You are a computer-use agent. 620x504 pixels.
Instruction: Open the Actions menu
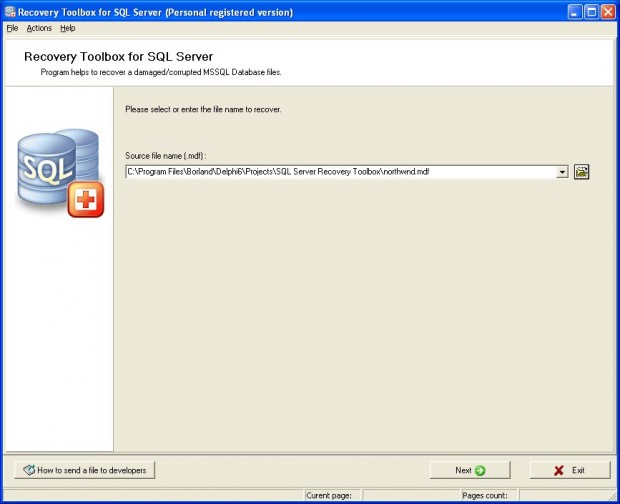[x=39, y=28]
